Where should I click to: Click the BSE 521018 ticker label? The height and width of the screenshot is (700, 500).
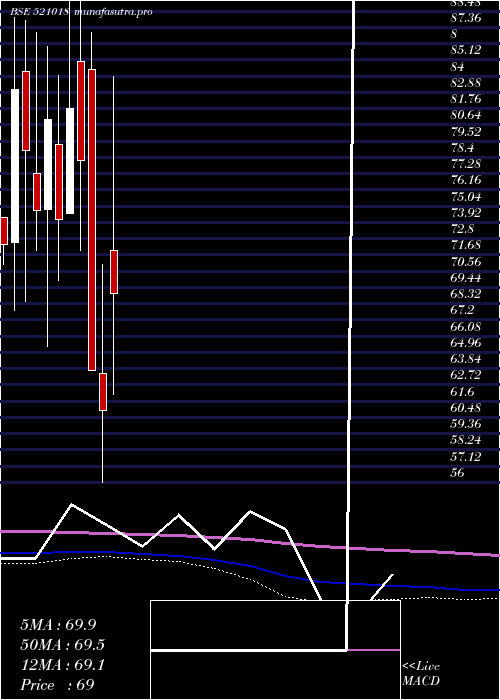click(x=39, y=12)
